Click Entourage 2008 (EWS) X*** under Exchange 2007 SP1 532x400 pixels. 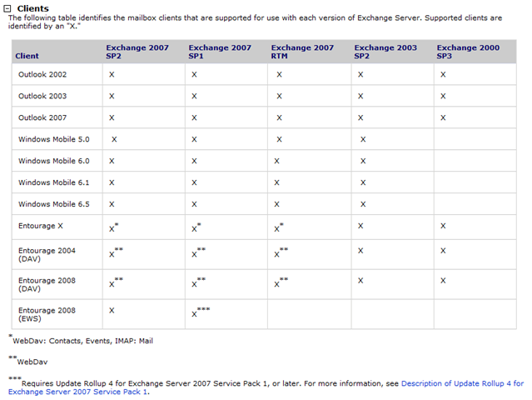201,312
